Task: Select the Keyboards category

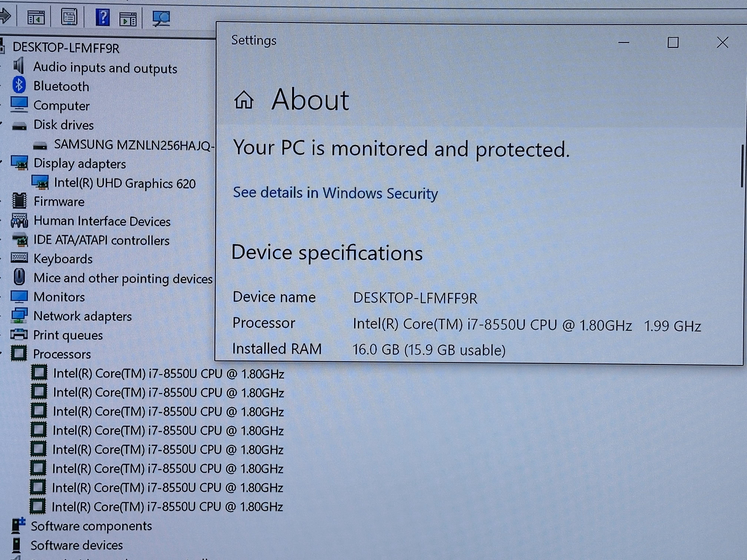Action: click(63, 259)
